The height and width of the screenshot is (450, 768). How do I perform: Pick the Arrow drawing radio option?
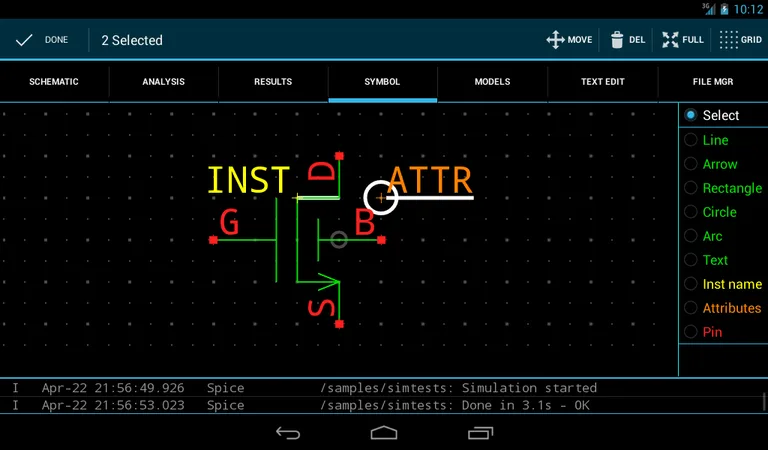[691, 164]
